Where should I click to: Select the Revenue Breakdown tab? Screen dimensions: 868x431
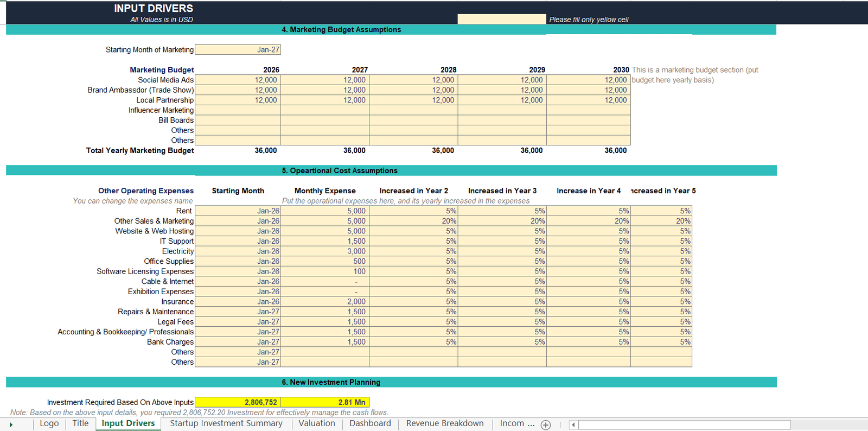coord(445,423)
